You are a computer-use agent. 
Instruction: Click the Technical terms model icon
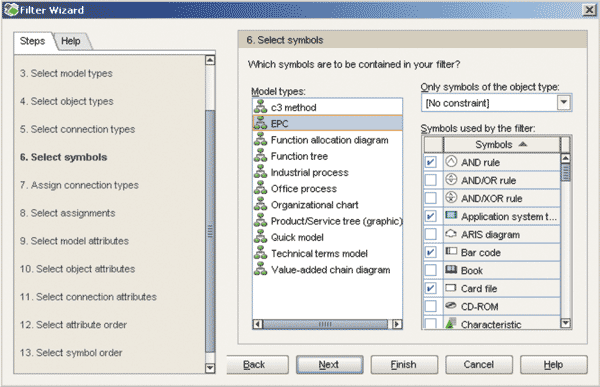[x=261, y=253]
